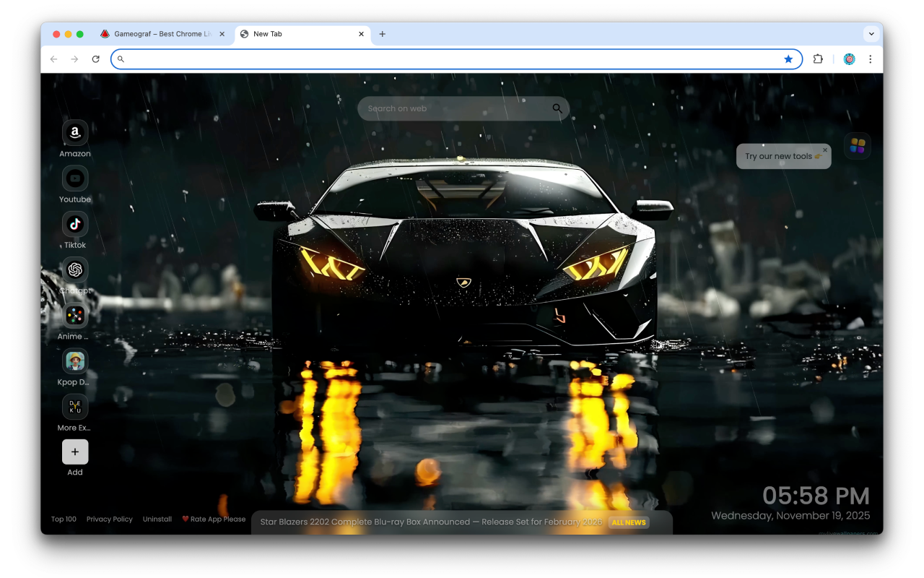Open the More Ex... shortcut icon
924x578 pixels.
(75, 407)
